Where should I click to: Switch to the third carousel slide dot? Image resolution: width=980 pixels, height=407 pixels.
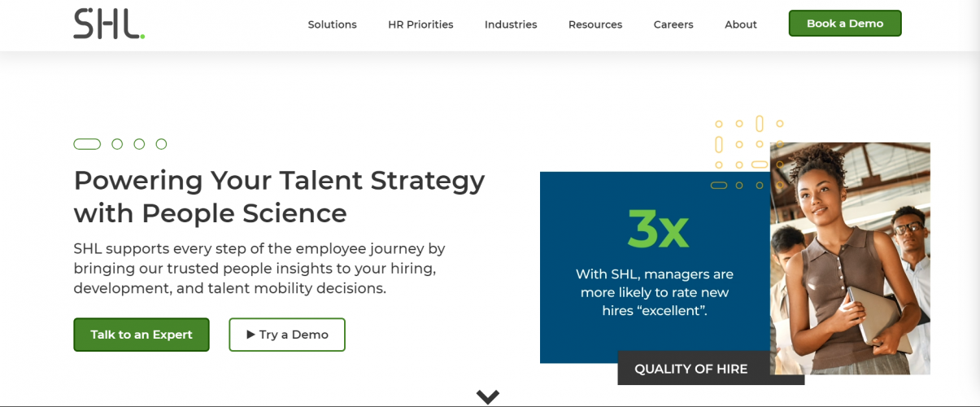coord(139,144)
